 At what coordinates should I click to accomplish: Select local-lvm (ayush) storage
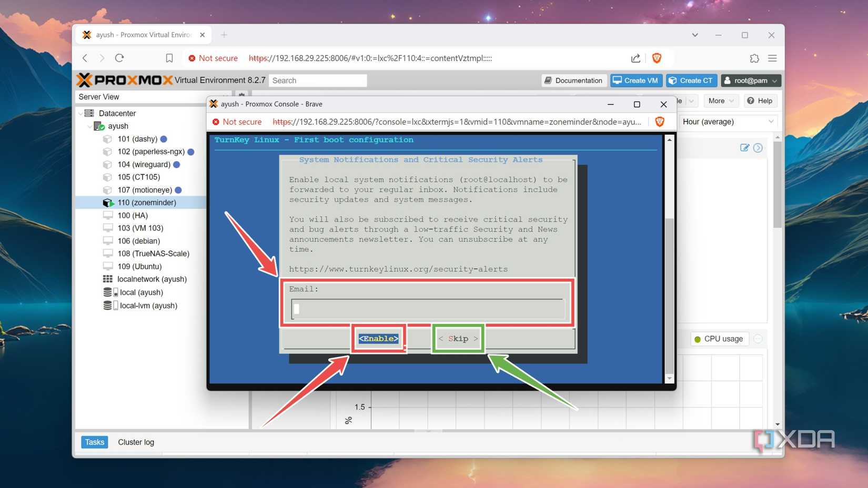148,306
